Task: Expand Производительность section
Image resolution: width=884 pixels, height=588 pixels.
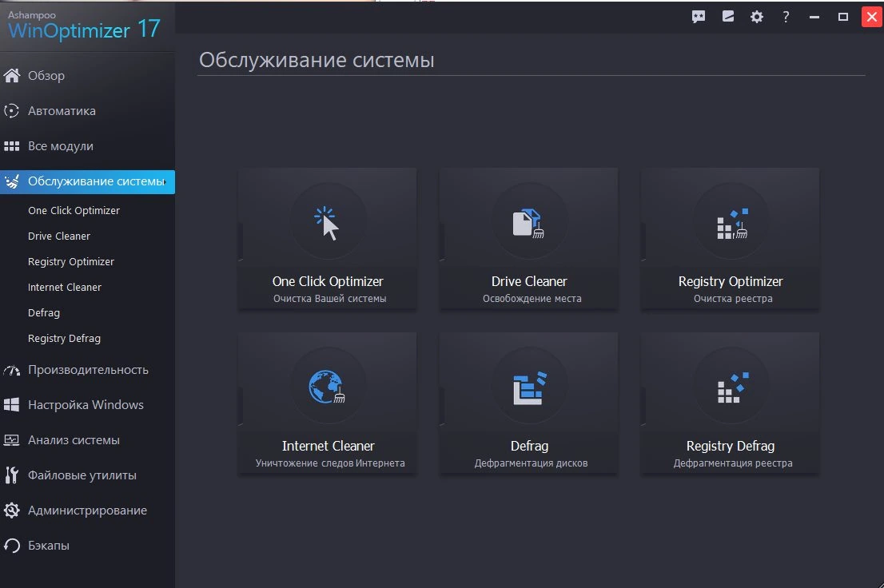Action: pyautogui.click(x=89, y=370)
